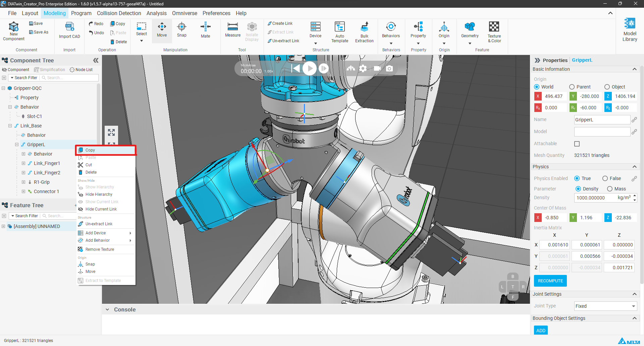This screenshot has width=644, height=346.
Task: Select the World origin radio button
Action: coord(537,87)
